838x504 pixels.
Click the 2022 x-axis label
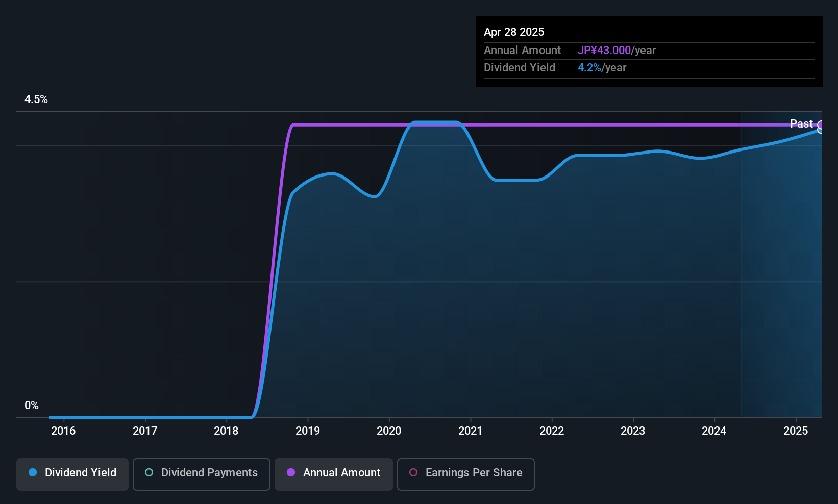[552, 431]
